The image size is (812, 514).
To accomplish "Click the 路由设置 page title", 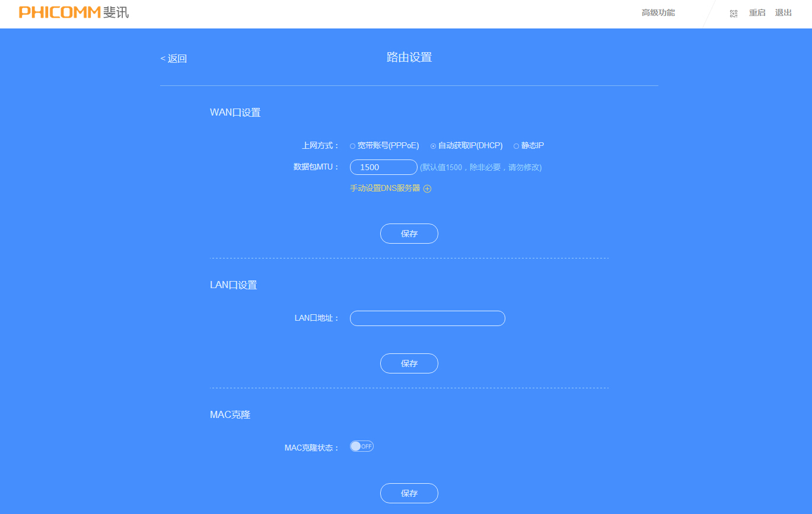I will (x=409, y=56).
